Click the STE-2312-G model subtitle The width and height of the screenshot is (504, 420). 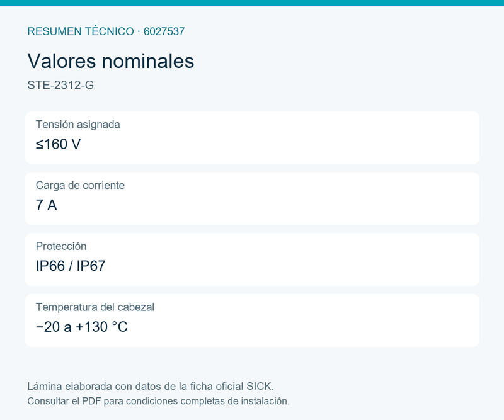[x=60, y=85]
